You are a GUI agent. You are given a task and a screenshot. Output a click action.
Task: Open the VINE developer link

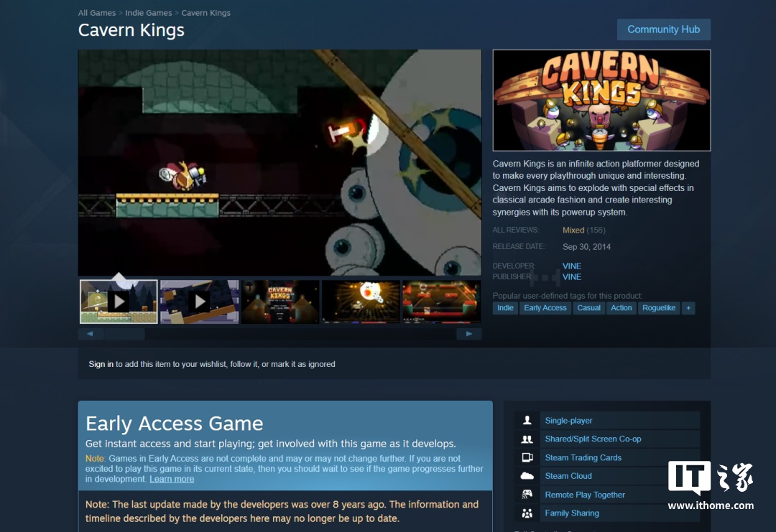(x=572, y=266)
